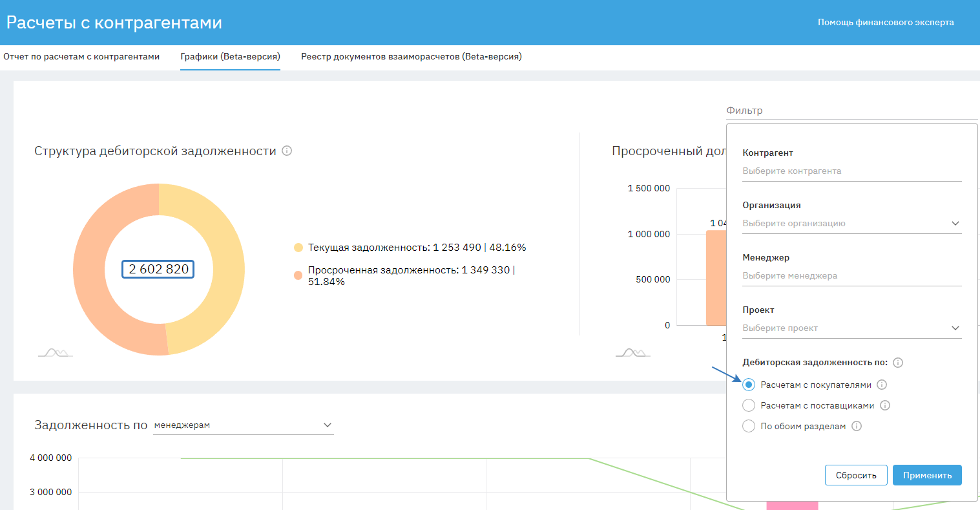Viewport: 980px width, 510px height.
Task: Click chart logo icon under the donut chart
Action: tap(55, 352)
